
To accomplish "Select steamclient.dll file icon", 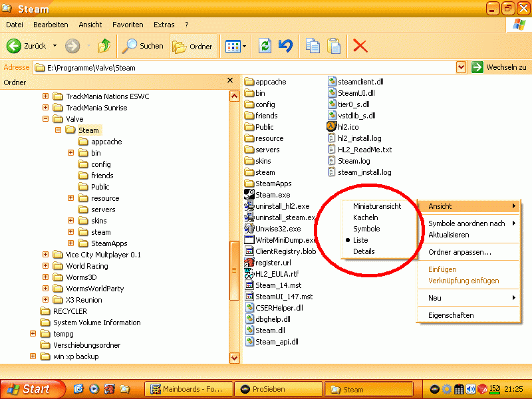I will point(332,81).
